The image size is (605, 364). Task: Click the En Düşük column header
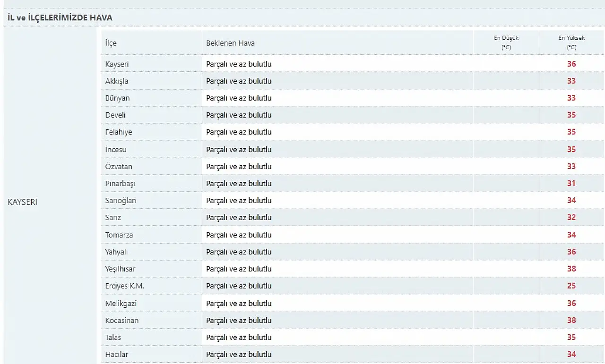(506, 42)
